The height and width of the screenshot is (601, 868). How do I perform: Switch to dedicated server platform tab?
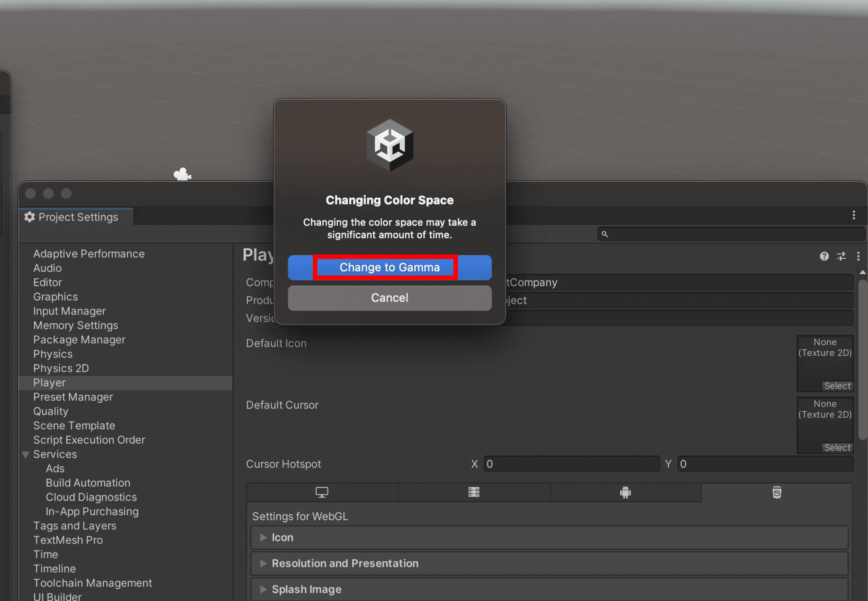[474, 493]
